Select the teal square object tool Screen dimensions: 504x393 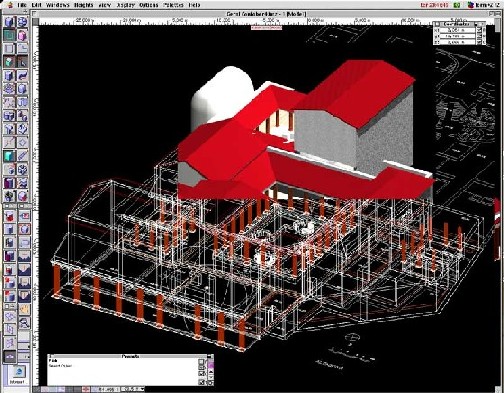tap(9, 35)
